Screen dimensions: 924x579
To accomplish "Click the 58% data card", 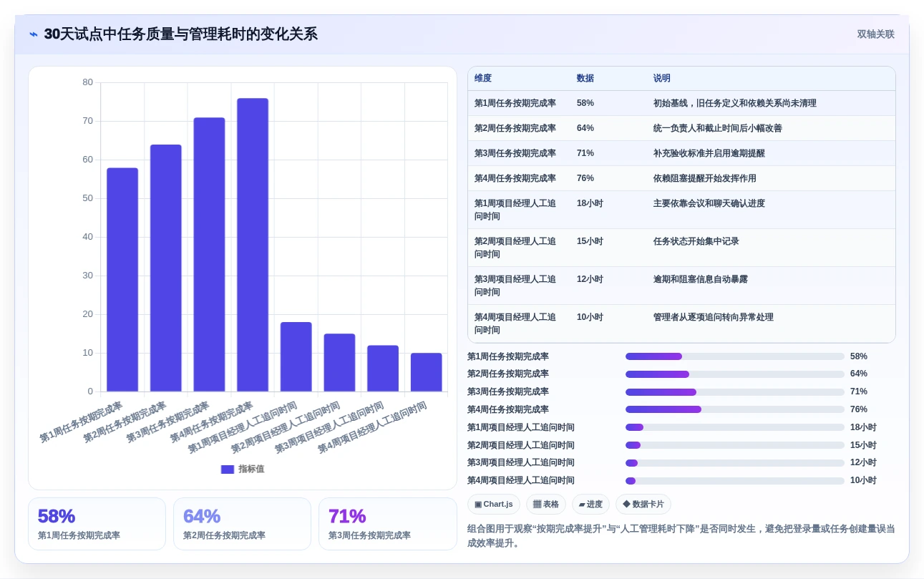I will [x=97, y=524].
